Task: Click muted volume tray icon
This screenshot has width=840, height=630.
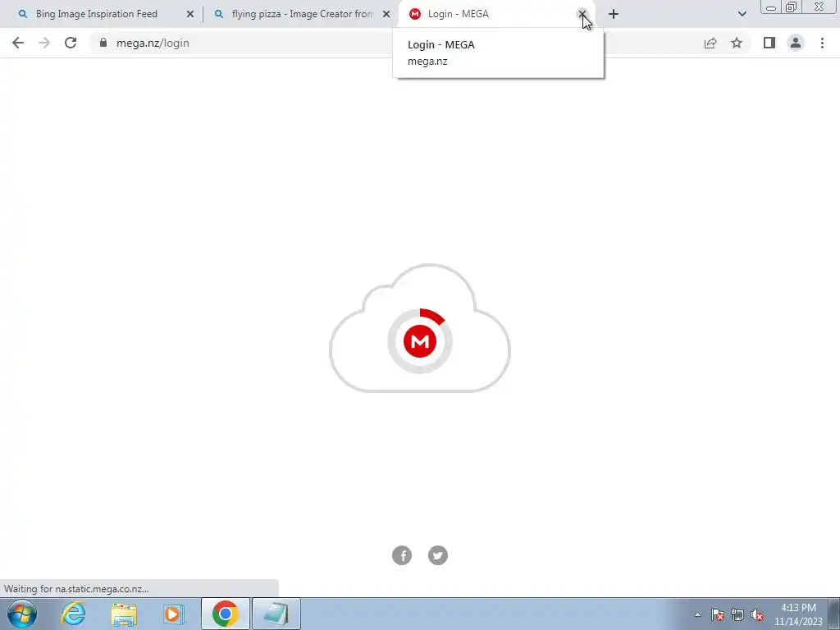Action: point(757,615)
